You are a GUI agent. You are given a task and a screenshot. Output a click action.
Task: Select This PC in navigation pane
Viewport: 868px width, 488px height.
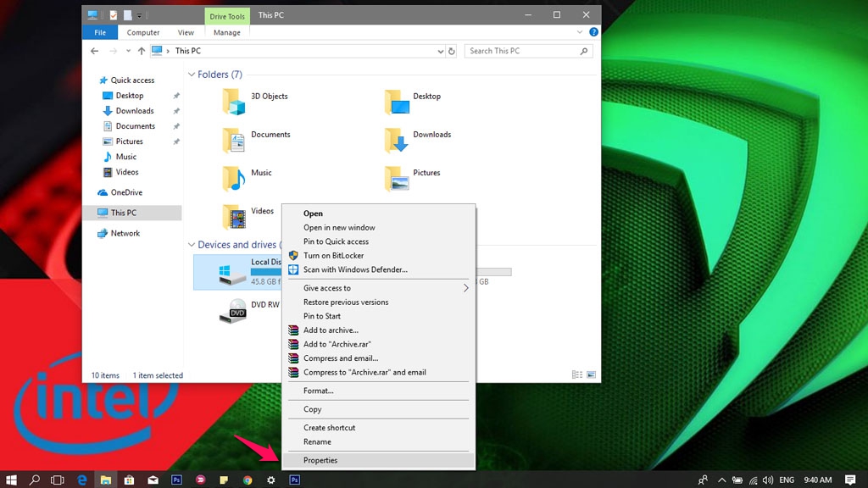[x=131, y=213]
